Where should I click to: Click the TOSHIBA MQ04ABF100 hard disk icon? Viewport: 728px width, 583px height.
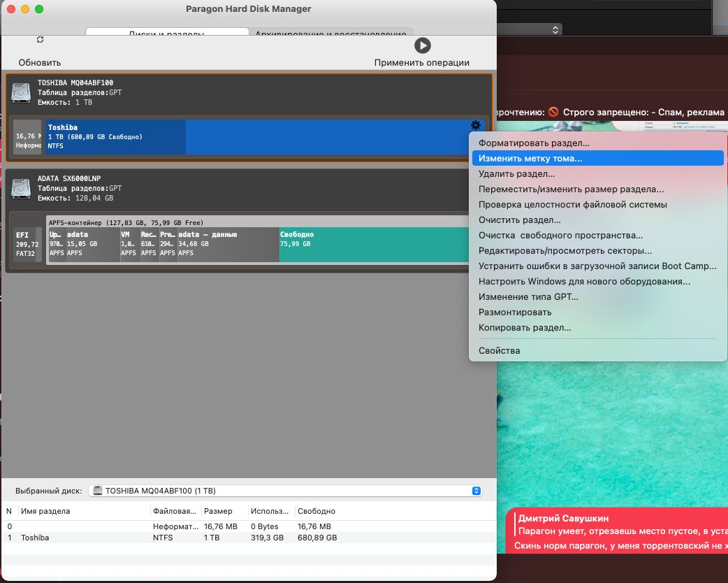[21, 92]
